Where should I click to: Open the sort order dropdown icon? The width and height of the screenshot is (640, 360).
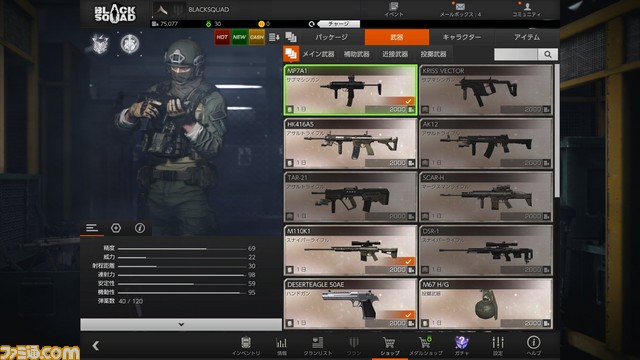point(274,38)
